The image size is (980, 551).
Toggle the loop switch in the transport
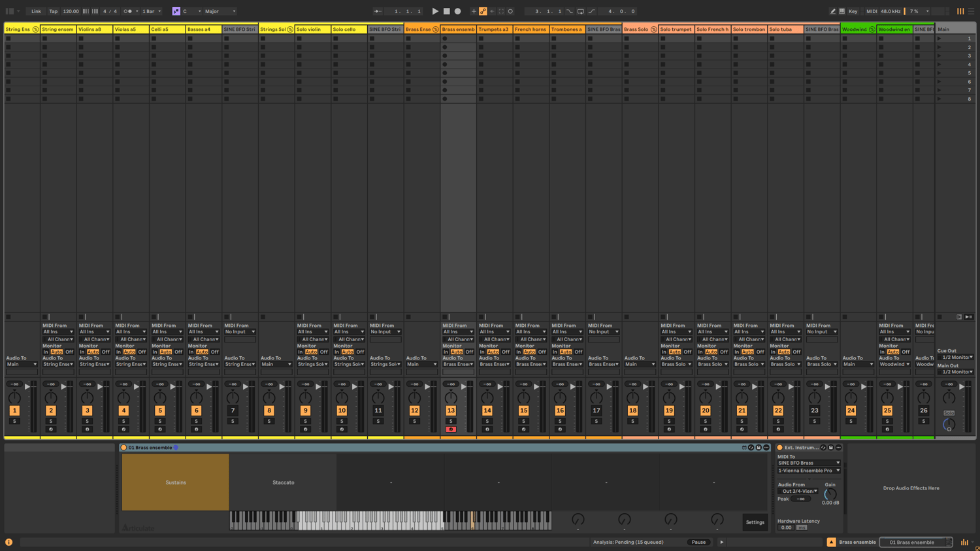[580, 11]
